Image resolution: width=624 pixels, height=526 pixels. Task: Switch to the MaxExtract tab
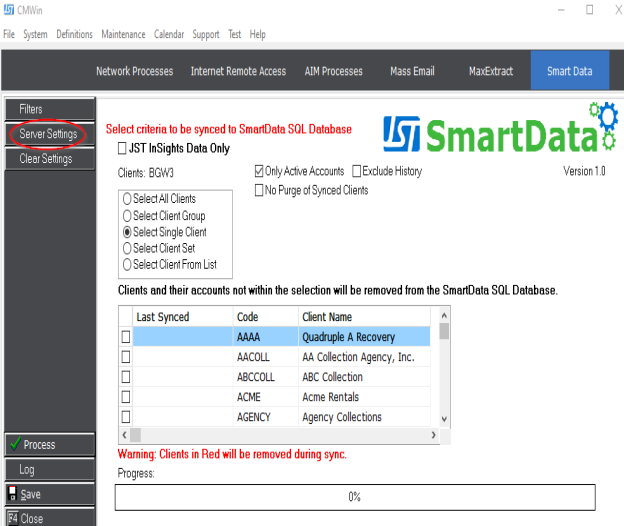pyautogui.click(x=490, y=71)
